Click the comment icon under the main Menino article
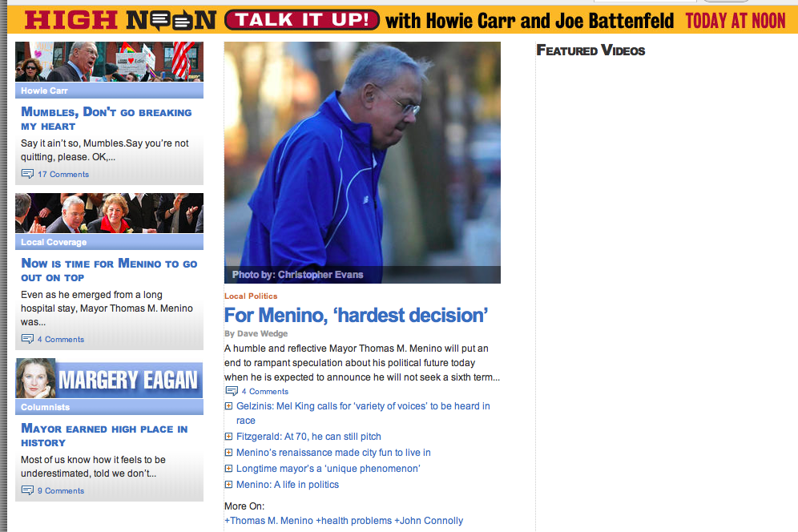 [232, 391]
